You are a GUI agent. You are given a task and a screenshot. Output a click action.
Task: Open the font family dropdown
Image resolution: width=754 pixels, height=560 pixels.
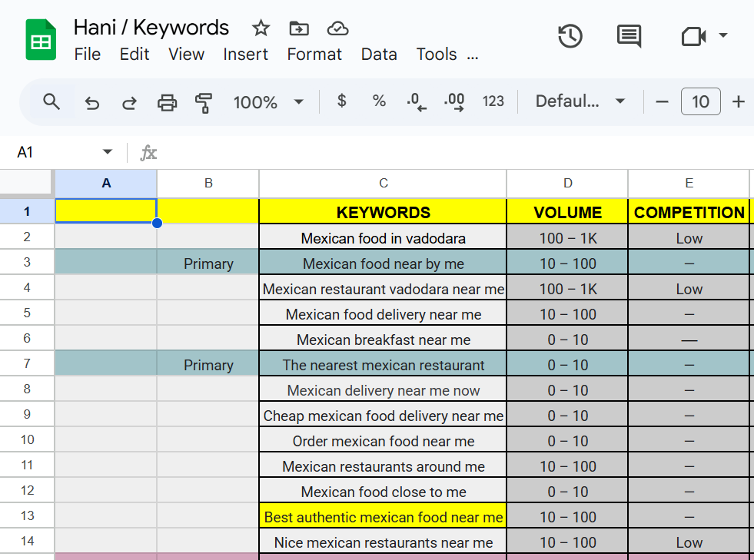point(579,101)
